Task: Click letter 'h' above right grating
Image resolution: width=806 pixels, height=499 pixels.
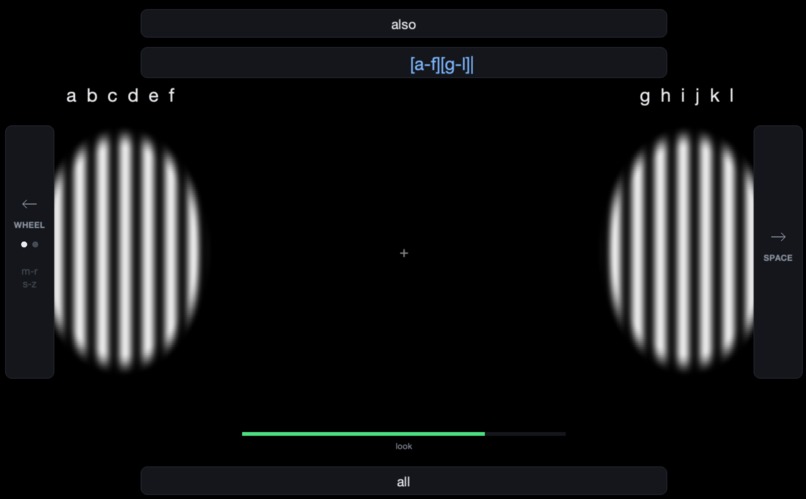Action: 665,95
